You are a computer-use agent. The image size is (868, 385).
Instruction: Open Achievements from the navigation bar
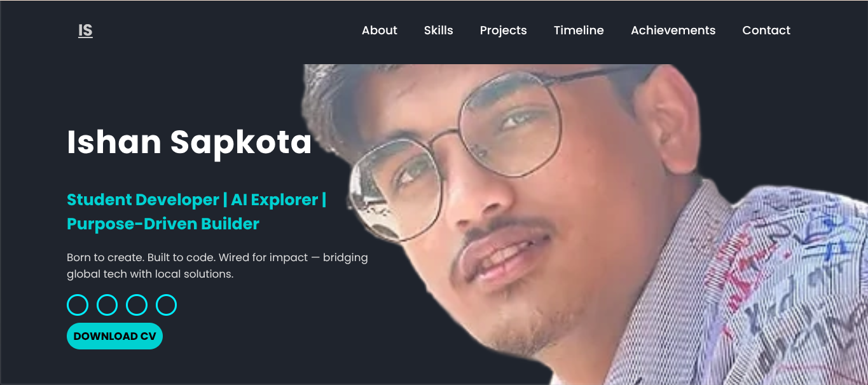673,30
